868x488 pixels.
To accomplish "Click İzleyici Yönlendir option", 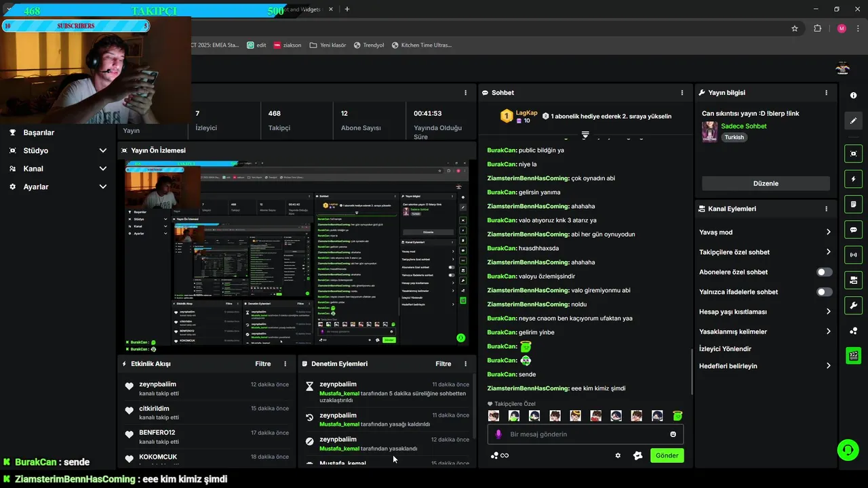I will click(725, 349).
